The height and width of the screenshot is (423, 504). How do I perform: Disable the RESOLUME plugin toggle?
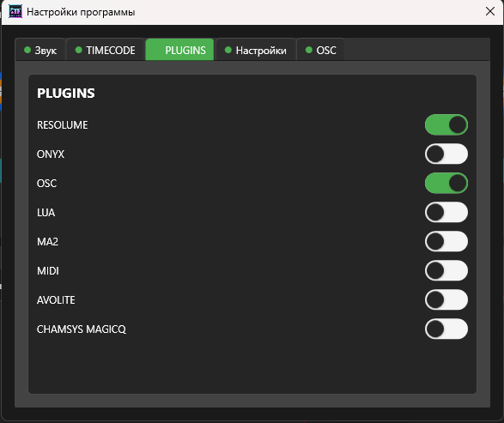click(x=446, y=124)
